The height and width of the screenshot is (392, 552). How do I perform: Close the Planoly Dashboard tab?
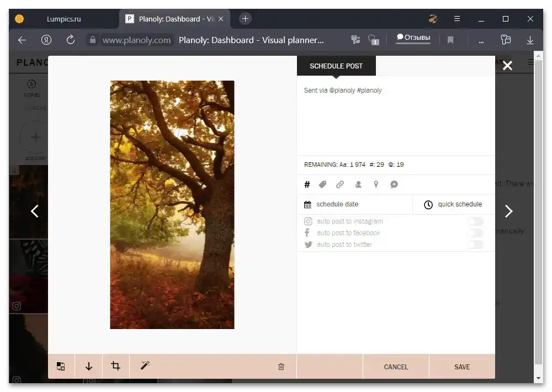[221, 19]
